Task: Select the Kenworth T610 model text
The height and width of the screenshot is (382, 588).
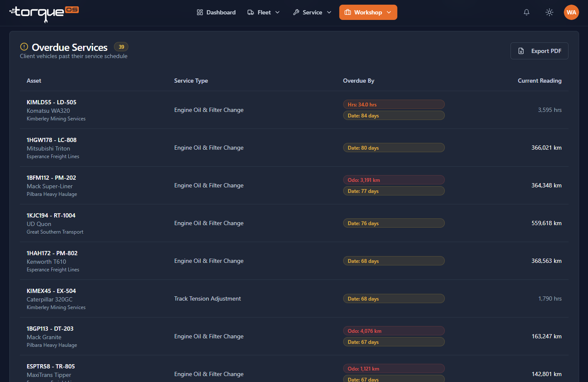Action: (x=46, y=262)
